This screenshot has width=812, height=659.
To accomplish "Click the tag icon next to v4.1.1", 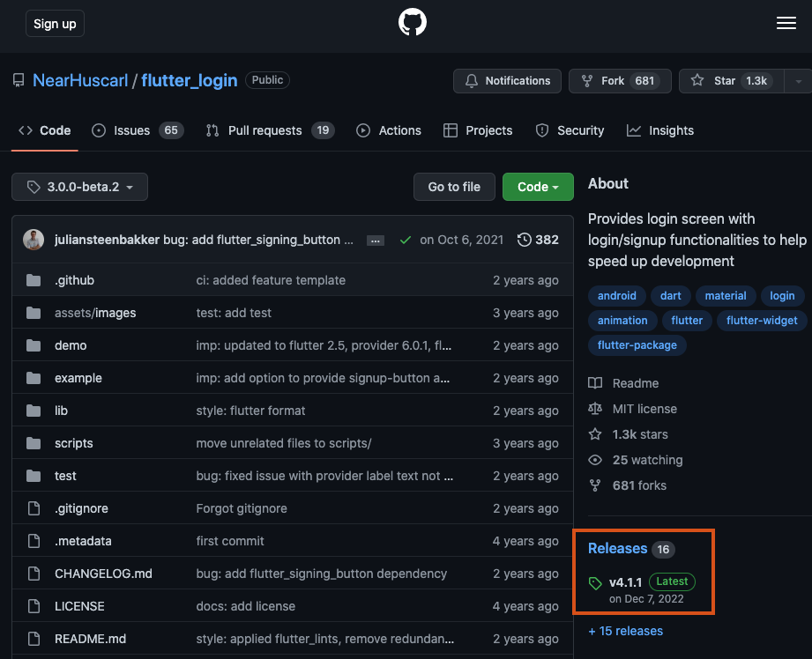I will coord(595,583).
